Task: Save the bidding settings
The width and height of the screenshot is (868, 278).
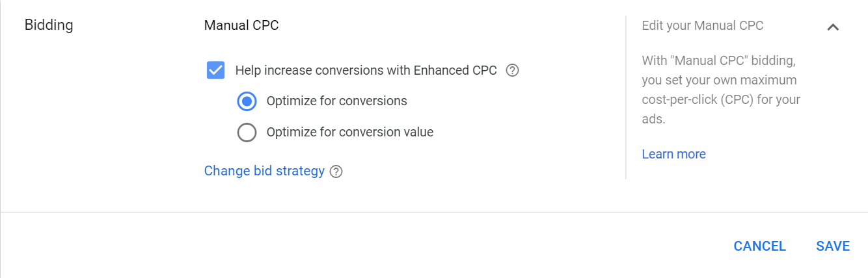Action: 833,246
